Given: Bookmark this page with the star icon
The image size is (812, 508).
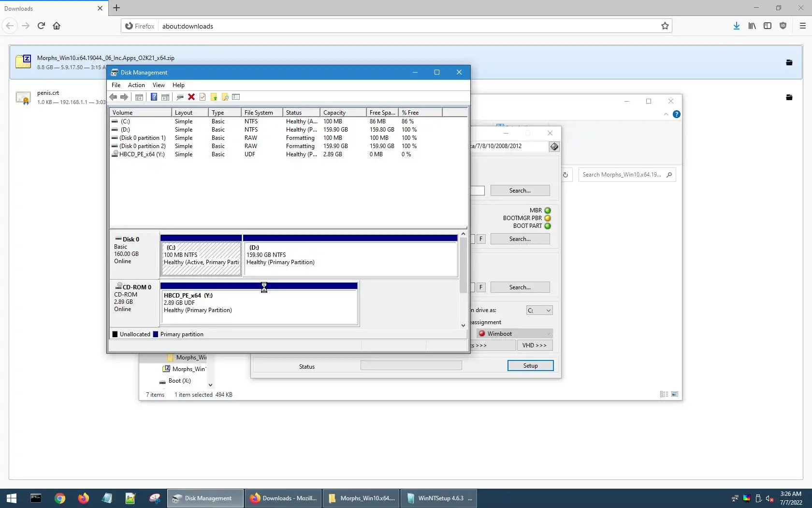Looking at the screenshot, I should click(665, 26).
